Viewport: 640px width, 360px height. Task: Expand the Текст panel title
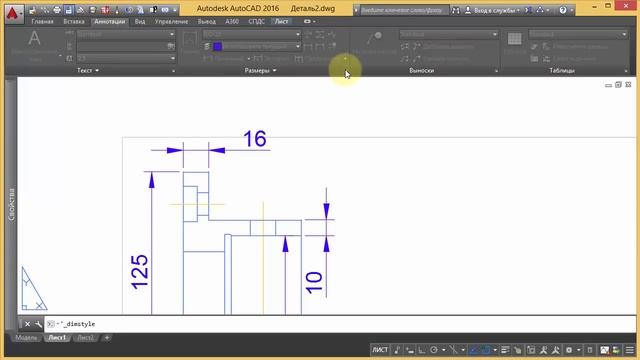click(88, 71)
